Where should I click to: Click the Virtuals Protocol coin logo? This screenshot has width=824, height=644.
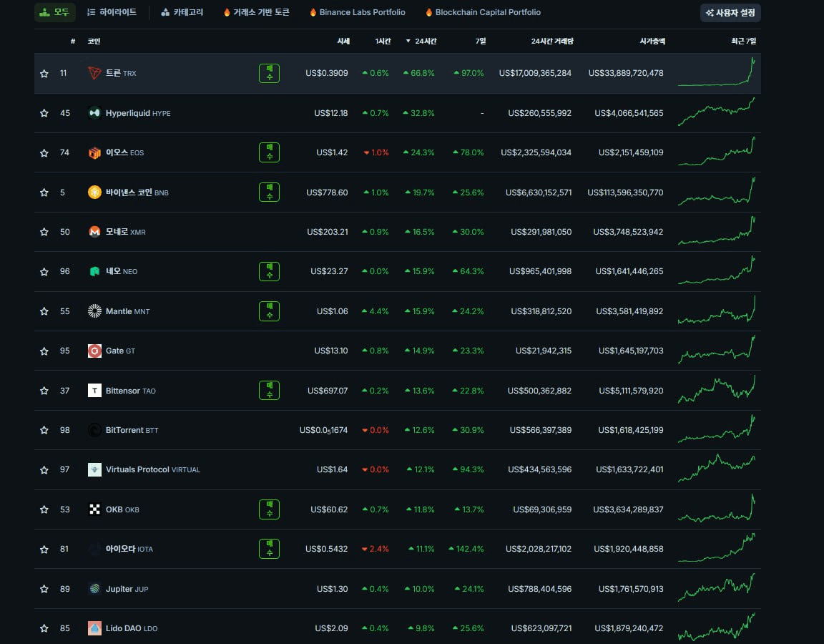coord(94,469)
